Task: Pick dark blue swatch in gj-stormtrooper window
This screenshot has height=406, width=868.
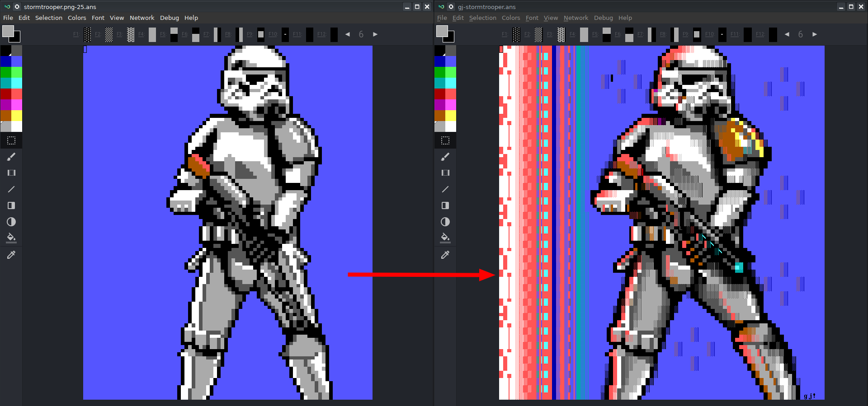Action: pyautogui.click(x=440, y=61)
